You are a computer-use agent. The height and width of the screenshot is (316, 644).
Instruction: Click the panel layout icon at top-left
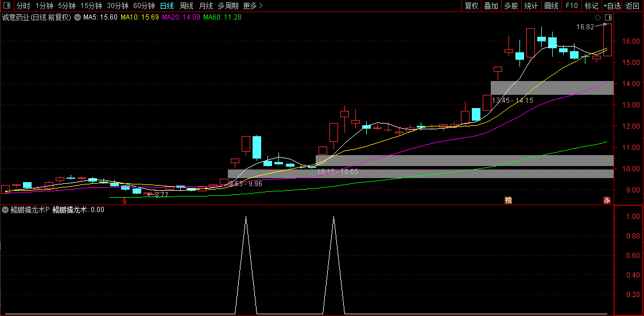7,6
